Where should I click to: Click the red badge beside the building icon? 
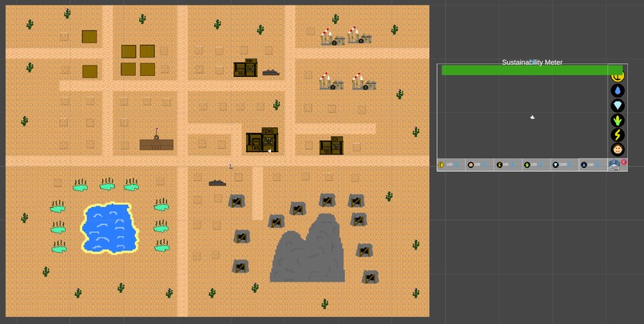(x=624, y=162)
